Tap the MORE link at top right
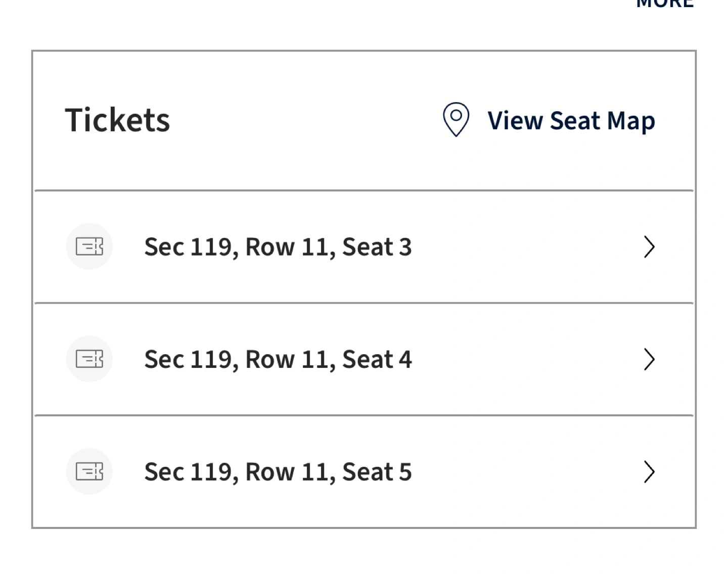 pyautogui.click(x=664, y=4)
